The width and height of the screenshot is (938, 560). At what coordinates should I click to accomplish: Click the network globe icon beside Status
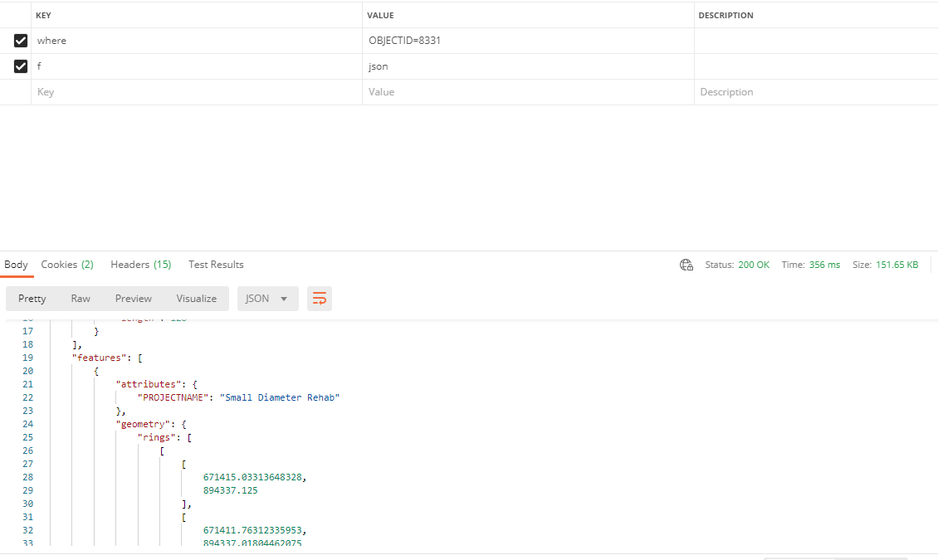(686, 265)
